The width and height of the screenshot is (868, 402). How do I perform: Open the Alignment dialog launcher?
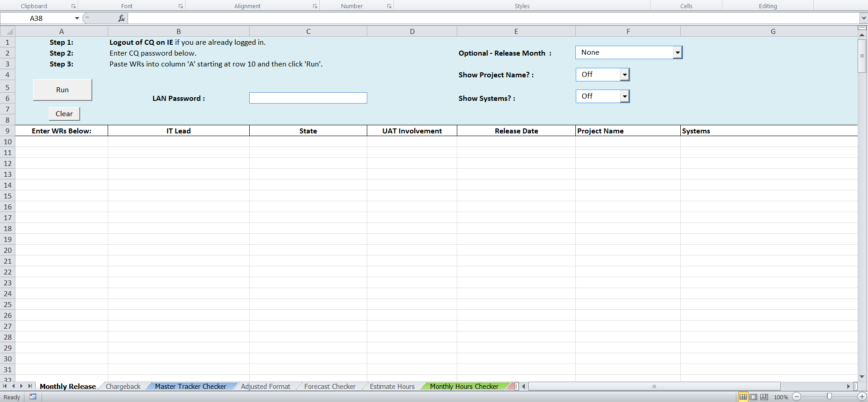coord(315,6)
